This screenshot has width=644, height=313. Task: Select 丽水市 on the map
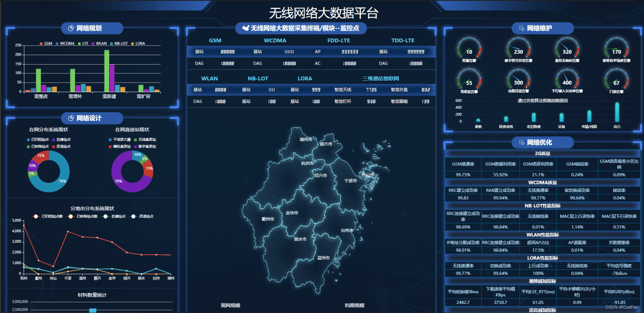pyautogui.click(x=300, y=239)
